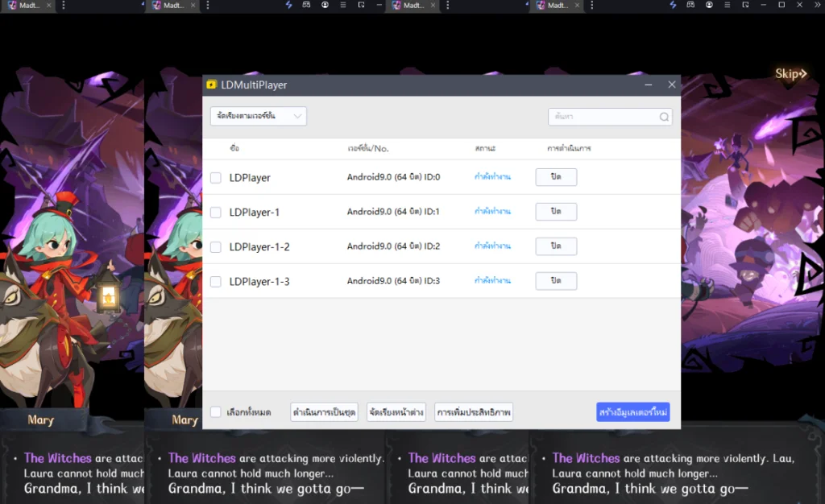Click the lightning icon in second emulator window

[x=288, y=5]
